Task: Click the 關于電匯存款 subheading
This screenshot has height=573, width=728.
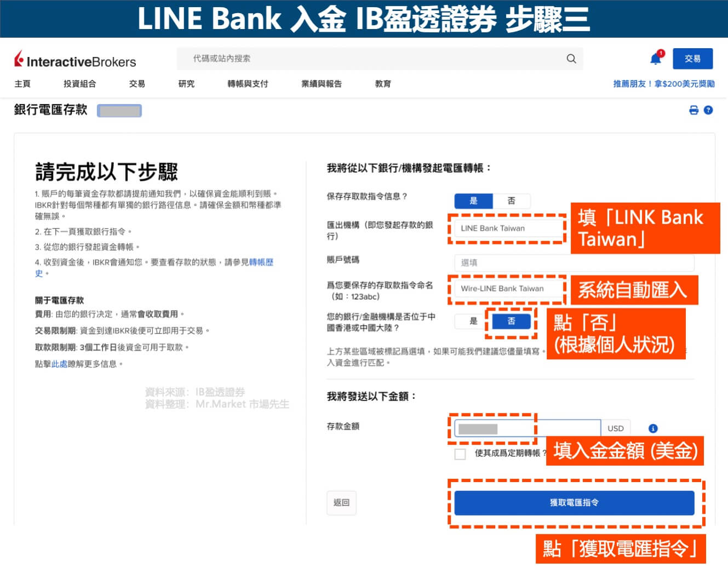Action: (x=59, y=300)
